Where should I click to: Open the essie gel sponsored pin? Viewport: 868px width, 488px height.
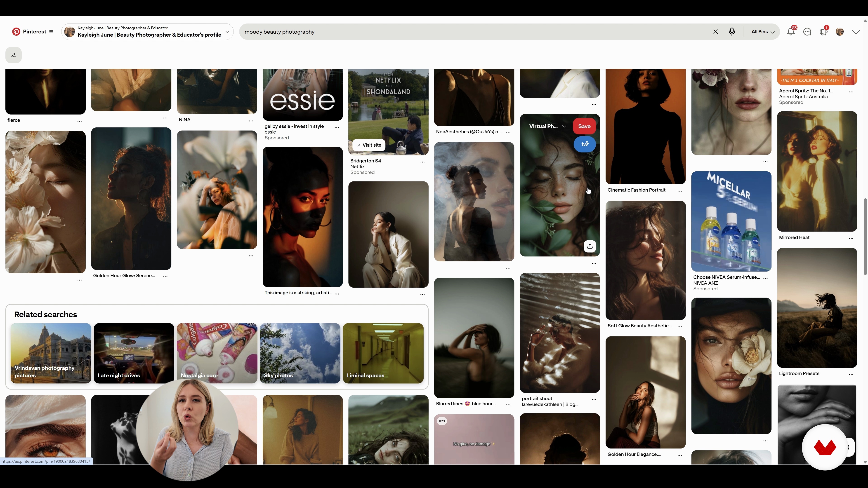click(x=303, y=95)
